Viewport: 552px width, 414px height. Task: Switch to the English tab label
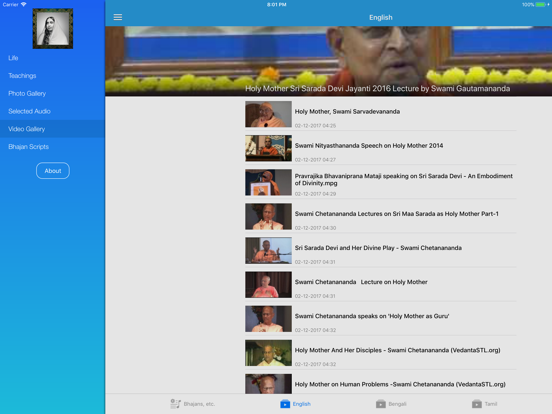[302, 404]
